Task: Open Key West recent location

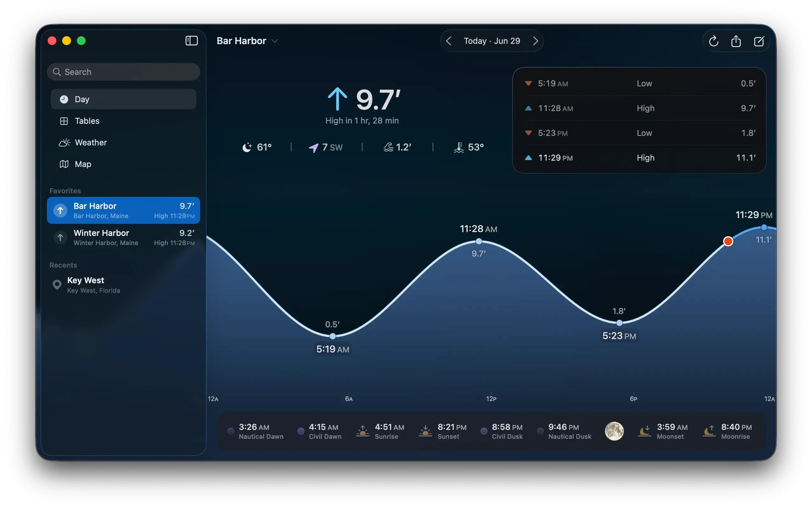Action: (x=123, y=285)
